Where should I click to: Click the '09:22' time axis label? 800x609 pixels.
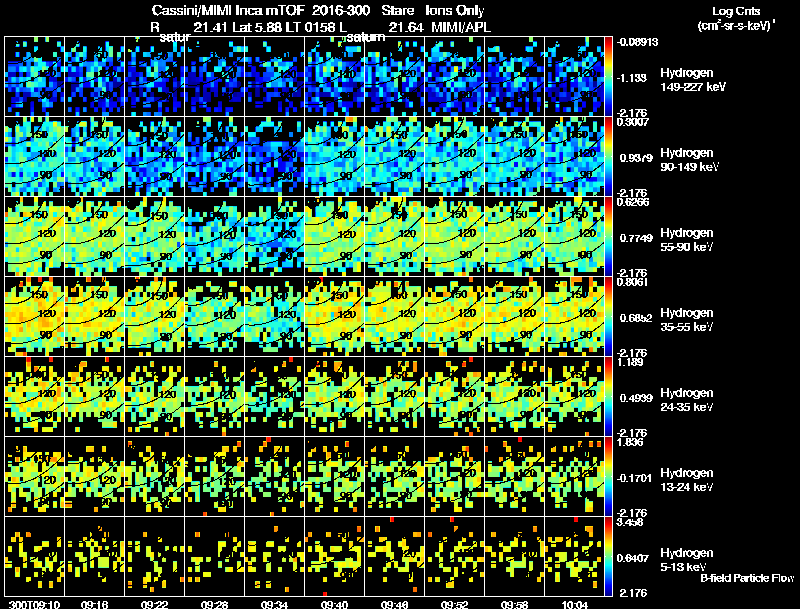[155, 605]
